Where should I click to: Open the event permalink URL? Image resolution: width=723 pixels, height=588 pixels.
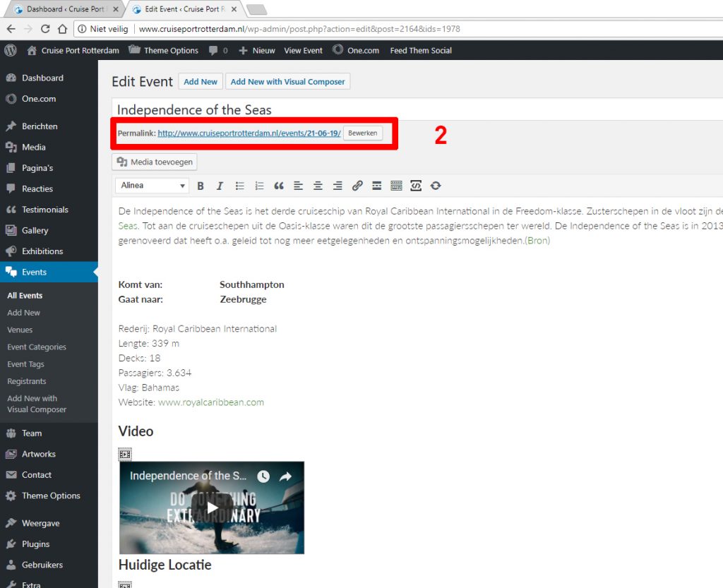click(x=249, y=133)
